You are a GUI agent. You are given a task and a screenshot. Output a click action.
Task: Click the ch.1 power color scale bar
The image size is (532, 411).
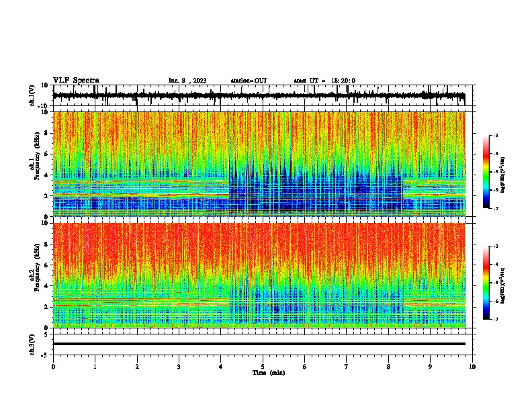click(486, 172)
